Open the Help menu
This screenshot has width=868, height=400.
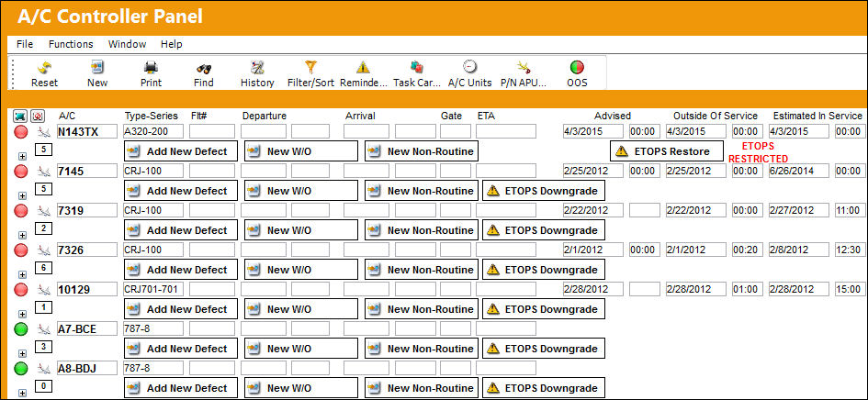(x=171, y=44)
